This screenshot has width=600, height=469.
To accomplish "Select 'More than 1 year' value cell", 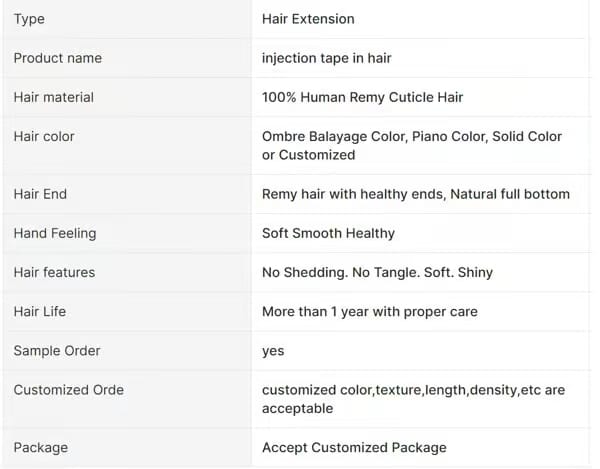I will 369,311.
